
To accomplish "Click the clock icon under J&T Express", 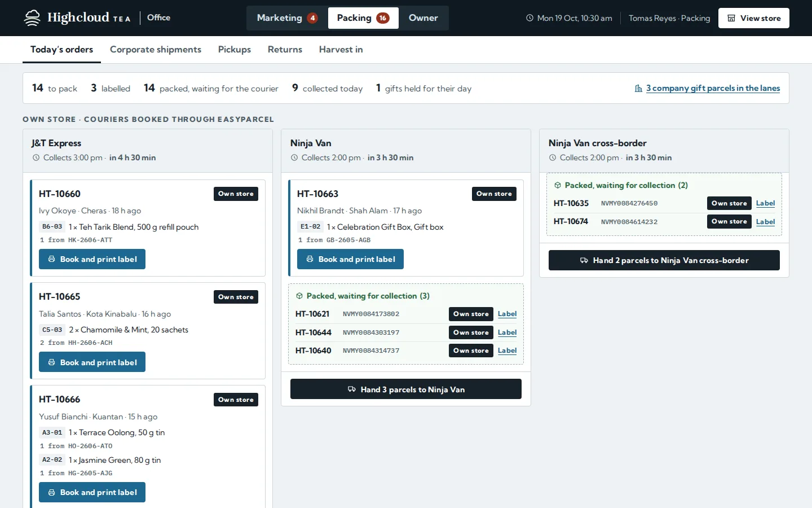I will [36, 158].
